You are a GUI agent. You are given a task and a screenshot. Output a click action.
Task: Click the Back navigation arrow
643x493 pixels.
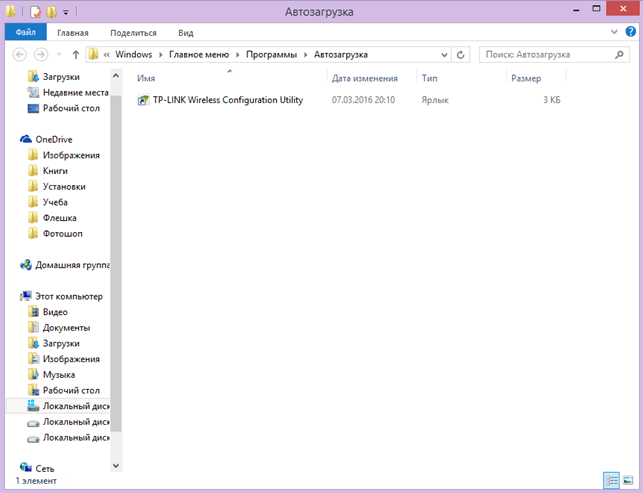click(17, 54)
